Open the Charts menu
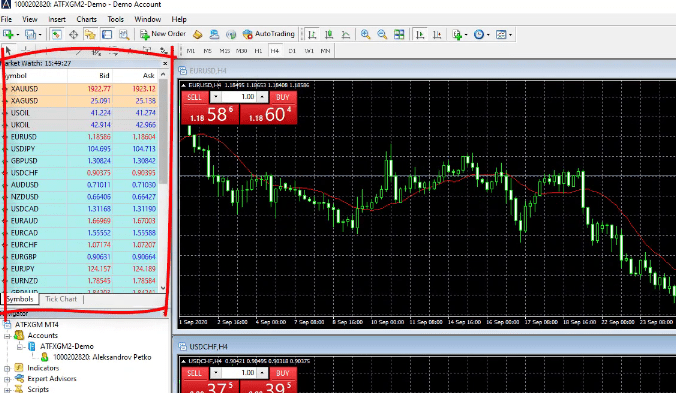 86,19
